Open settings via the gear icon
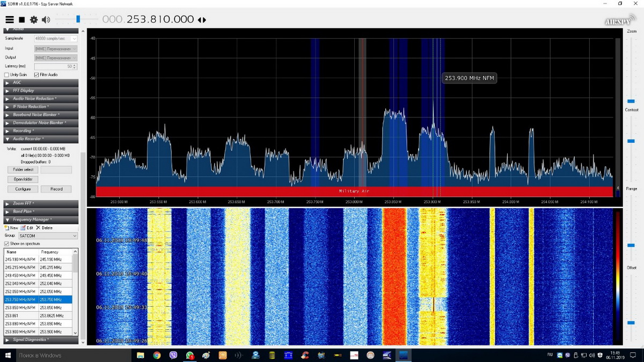This screenshot has width=644, height=362. 34,20
